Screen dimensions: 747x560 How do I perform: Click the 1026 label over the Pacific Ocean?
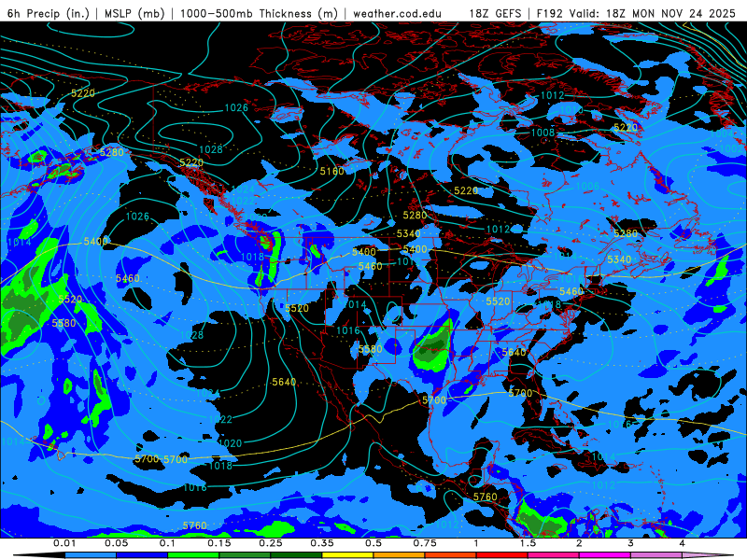pyautogui.click(x=137, y=217)
